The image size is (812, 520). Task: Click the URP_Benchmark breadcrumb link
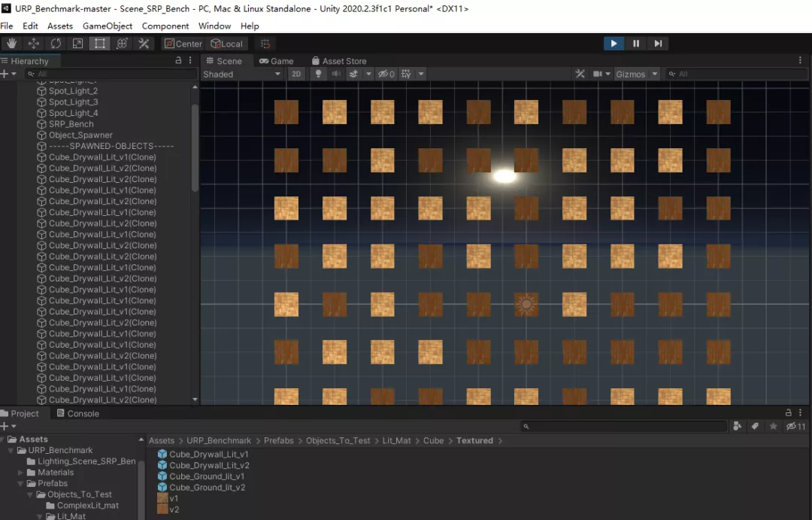pos(219,440)
